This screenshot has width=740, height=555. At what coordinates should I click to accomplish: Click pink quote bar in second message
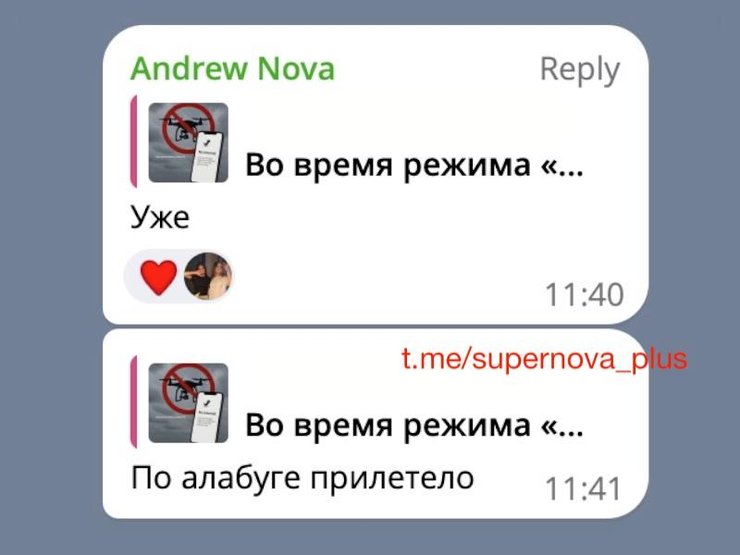tap(134, 402)
